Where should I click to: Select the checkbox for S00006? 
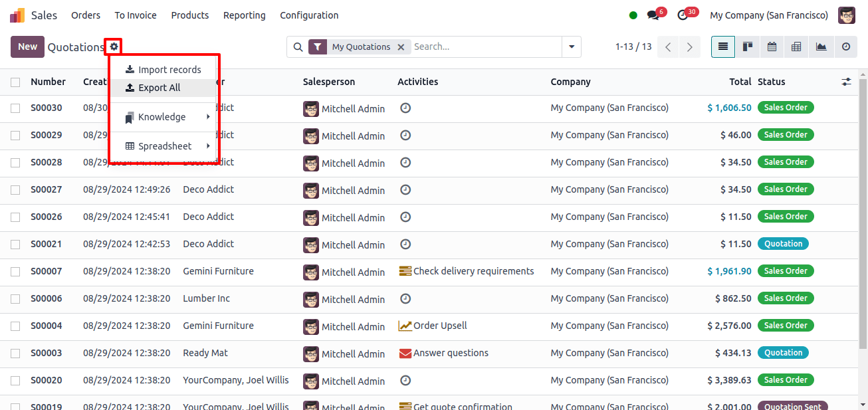point(15,299)
